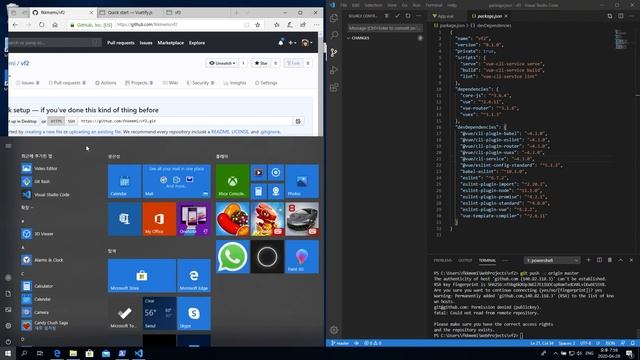Open the Microsoft Store tile

142,276
